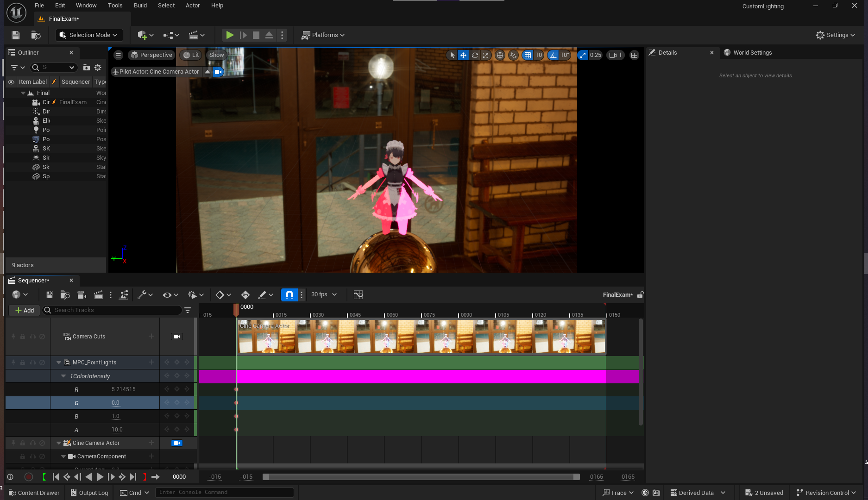Open the 30 fps frame rate dropdown
868x500 pixels.
coord(324,295)
